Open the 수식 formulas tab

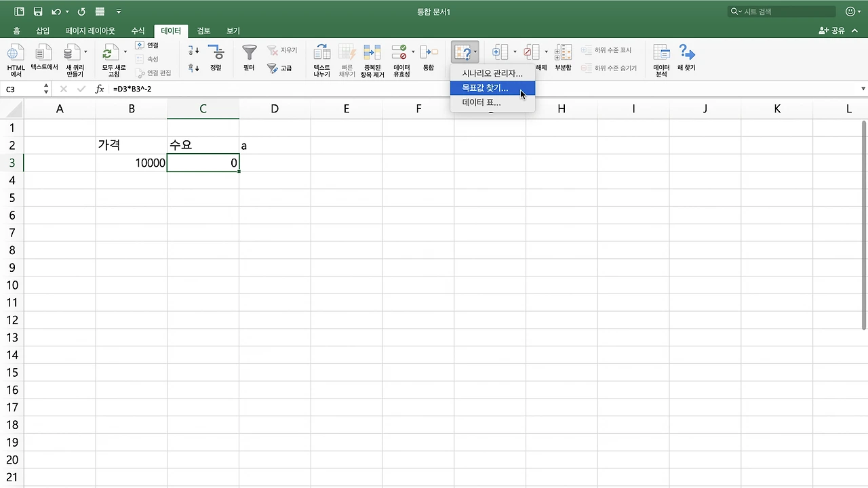pyautogui.click(x=138, y=30)
